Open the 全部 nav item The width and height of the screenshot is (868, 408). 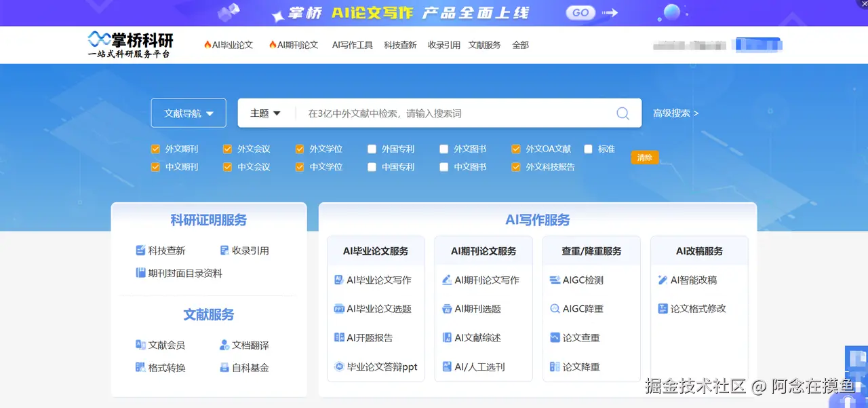[520, 45]
